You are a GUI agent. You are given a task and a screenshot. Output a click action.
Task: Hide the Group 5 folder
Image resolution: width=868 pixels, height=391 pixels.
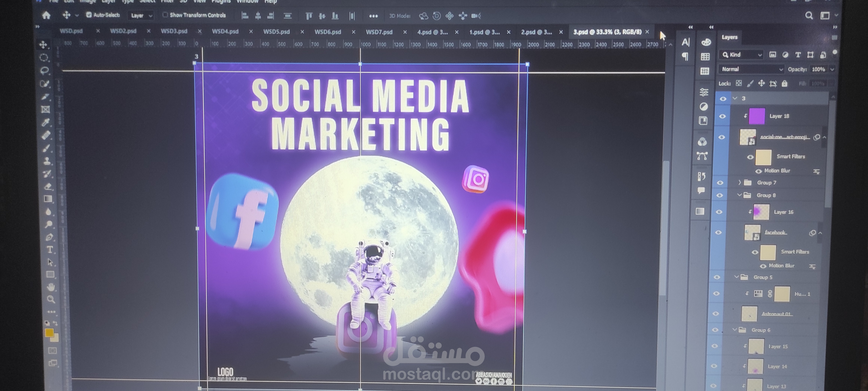pos(717,277)
